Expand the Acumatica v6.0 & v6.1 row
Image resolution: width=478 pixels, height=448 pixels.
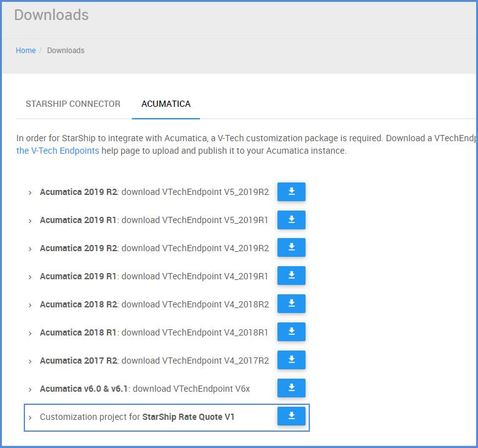point(30,390)
